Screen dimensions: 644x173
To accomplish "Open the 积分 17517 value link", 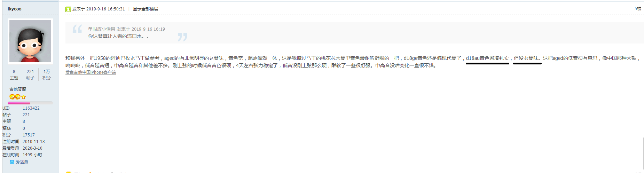I will tap(29, 135).
